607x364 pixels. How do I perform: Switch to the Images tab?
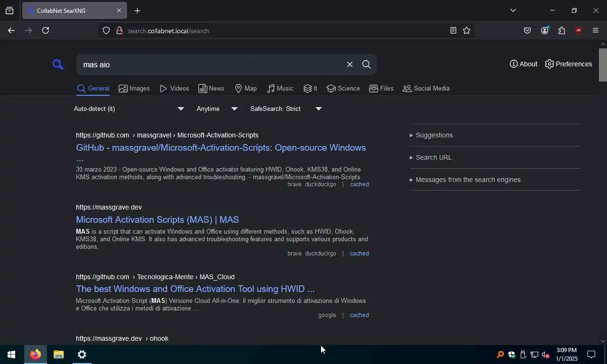click(x=134, y=89)
